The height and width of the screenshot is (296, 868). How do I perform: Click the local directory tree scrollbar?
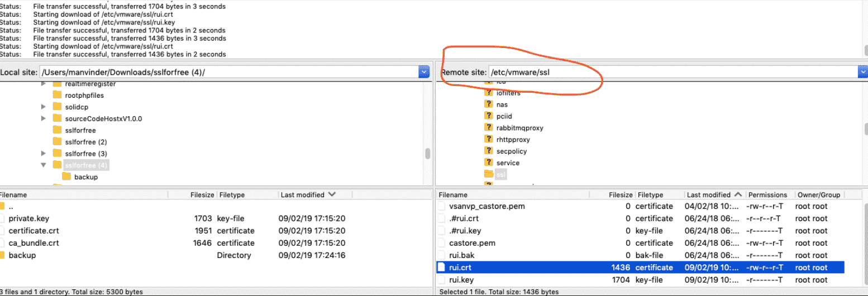(428, 153)
